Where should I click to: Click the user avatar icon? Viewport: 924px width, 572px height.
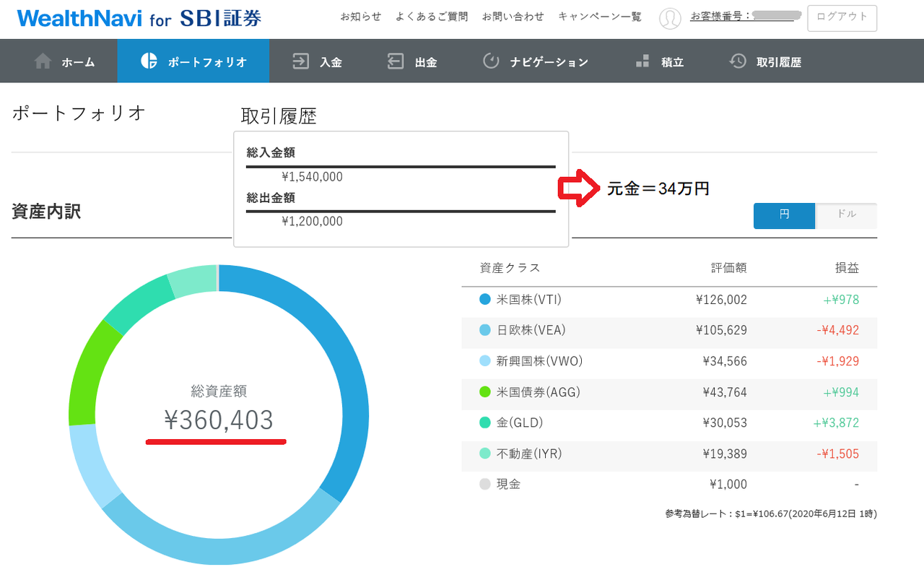(670, 19)
